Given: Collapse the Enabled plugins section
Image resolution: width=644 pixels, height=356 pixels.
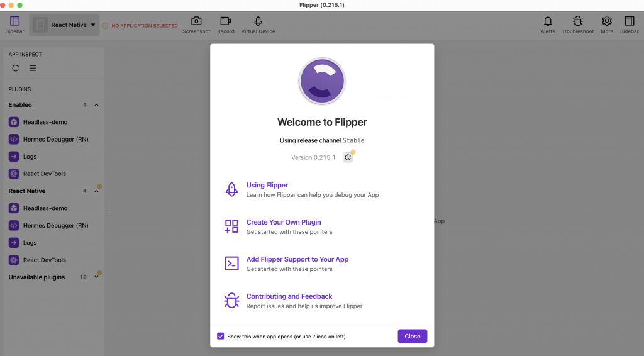Looking at the screenshot, I should click(x=96, y=105).
